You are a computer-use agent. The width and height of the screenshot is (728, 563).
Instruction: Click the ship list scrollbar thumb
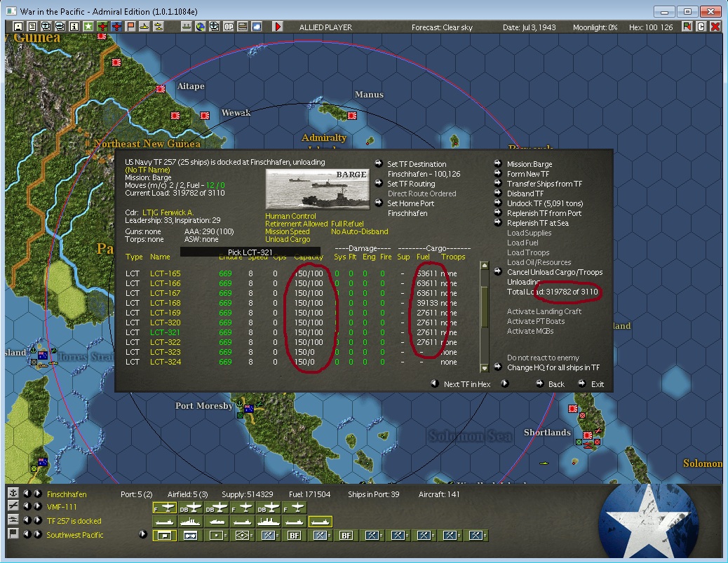484,307
